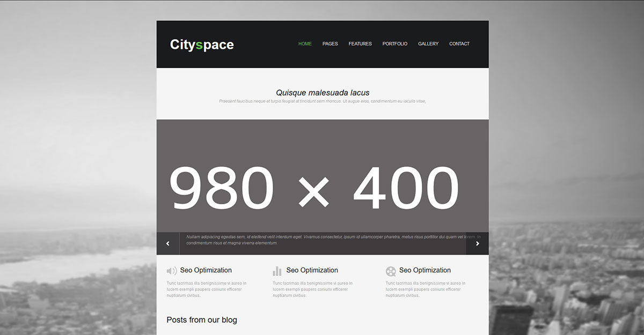The image size is (644, 335).
Task: Navigate to the CONTACT page
Action: 459,44
